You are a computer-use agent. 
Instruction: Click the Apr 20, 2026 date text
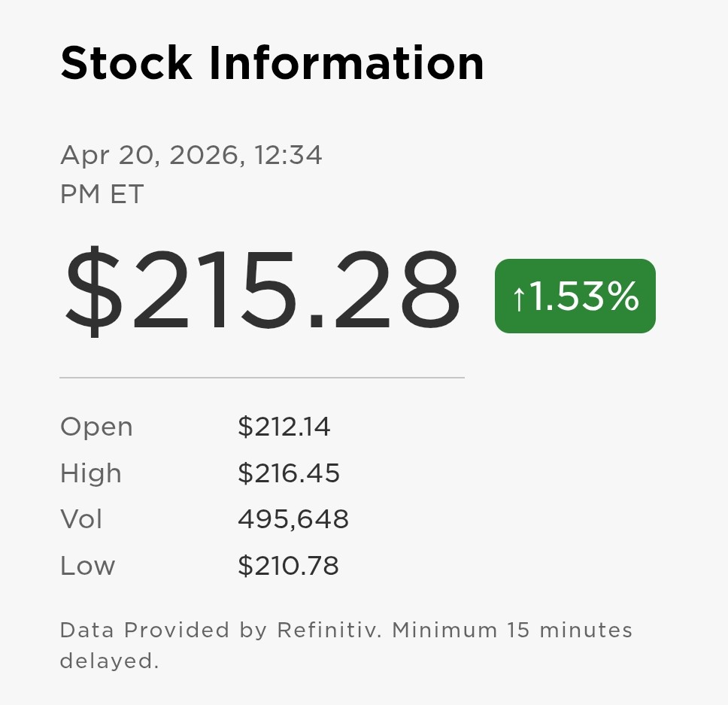click(x=149, y=155)
